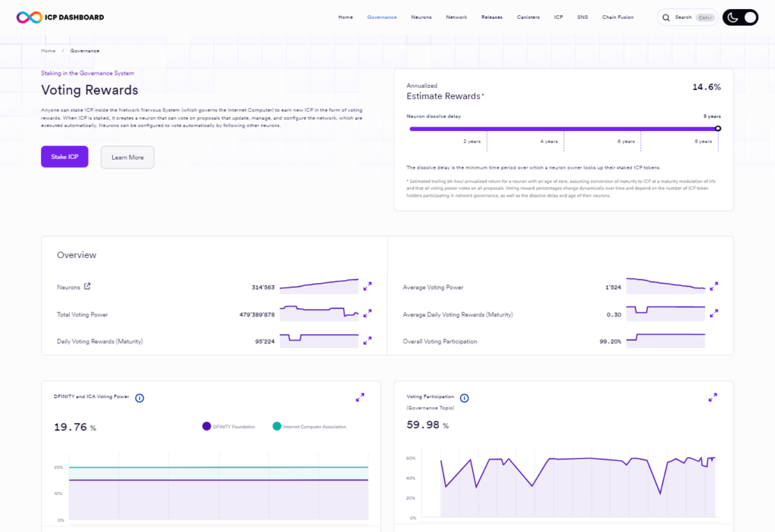Expand the Daily Voting Rewards chart
The width and height of the screenshot is (775, 532).
tap(367, 341)
